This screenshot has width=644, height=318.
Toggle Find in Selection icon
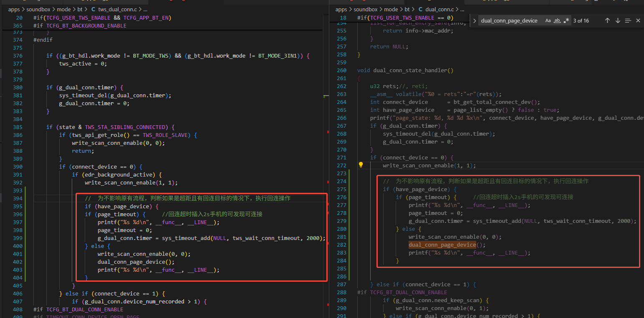628,20
